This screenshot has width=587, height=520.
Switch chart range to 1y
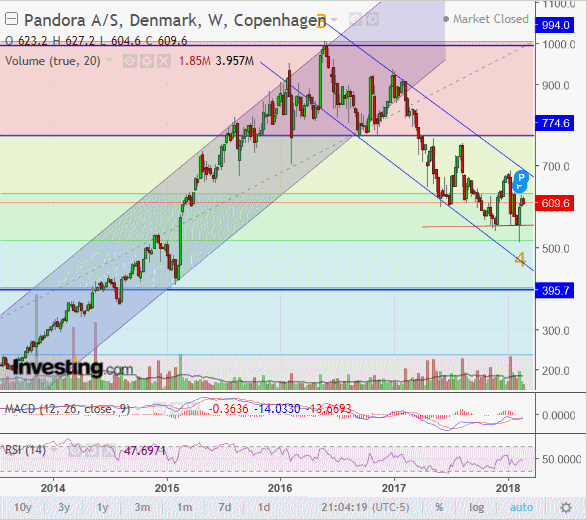(x=103, y=507)
